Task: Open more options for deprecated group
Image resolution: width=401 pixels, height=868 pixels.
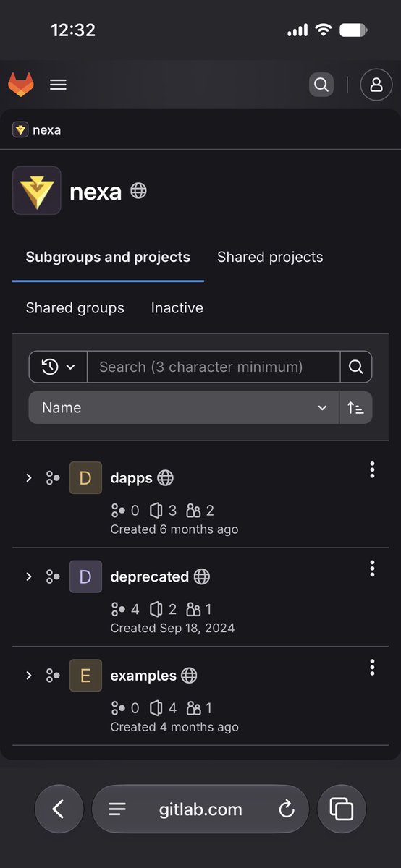Action: 372,569
